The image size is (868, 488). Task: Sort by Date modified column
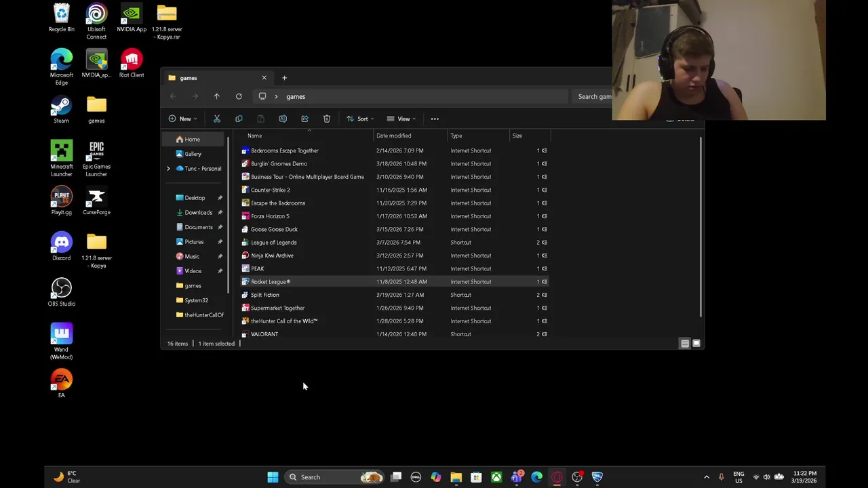pyautogui.click(x=411, y=136)
